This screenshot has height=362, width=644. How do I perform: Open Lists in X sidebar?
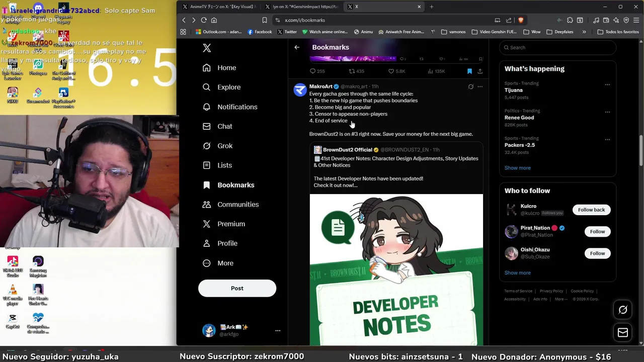pos(217,165)
